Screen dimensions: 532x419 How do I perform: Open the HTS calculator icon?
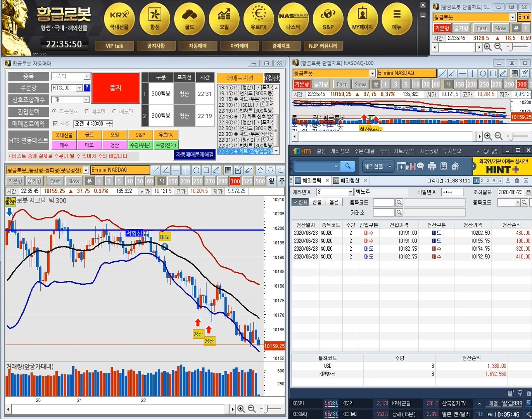pos(444,166)
